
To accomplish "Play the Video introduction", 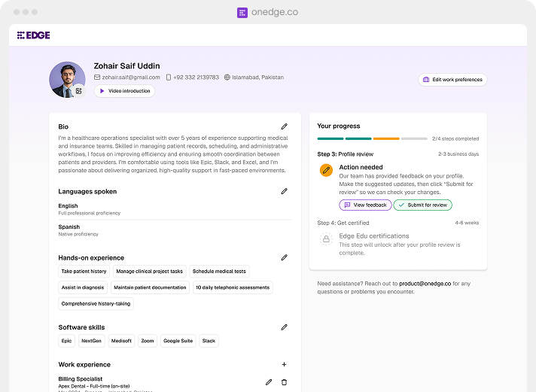I will tap(124, 91).
